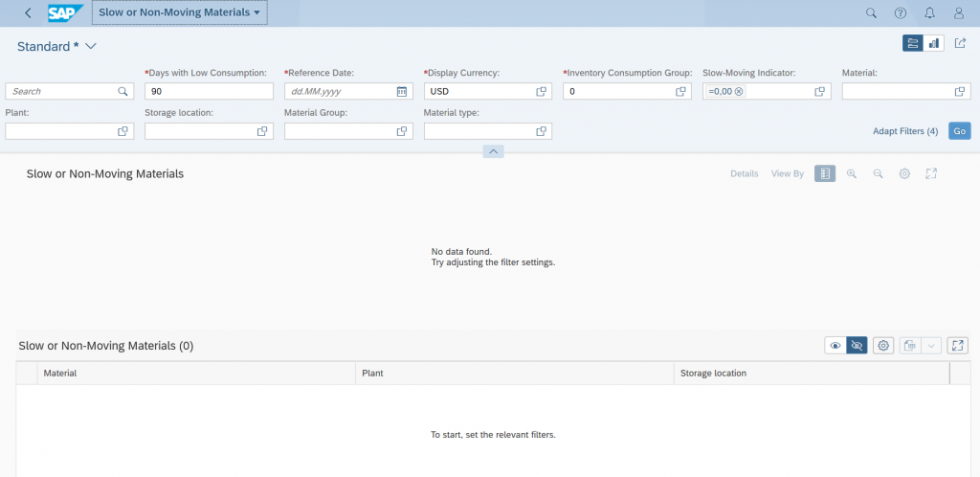Open table settings gear
This screenshot has width=980, height=477.
(x=883, y=345)
